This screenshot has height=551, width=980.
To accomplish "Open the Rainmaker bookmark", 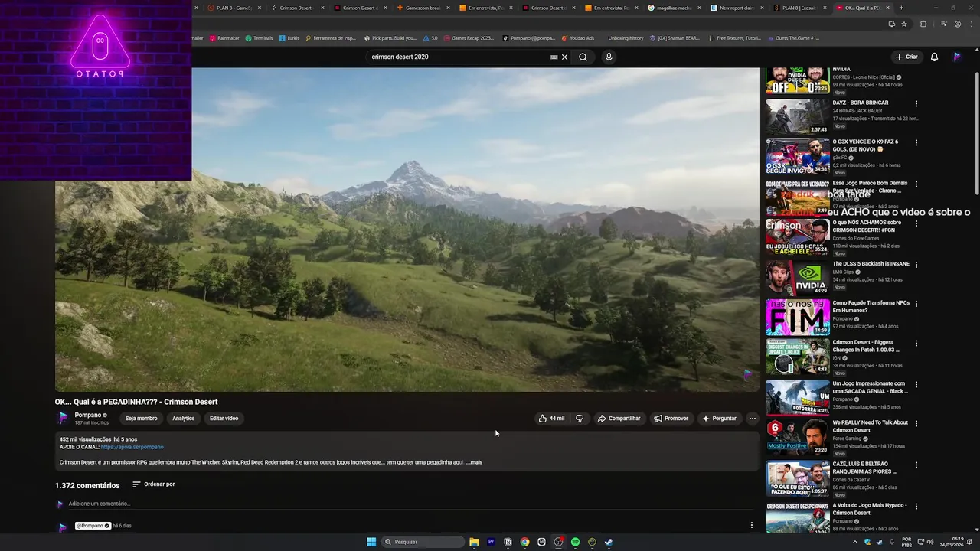I will coord(224,37).
